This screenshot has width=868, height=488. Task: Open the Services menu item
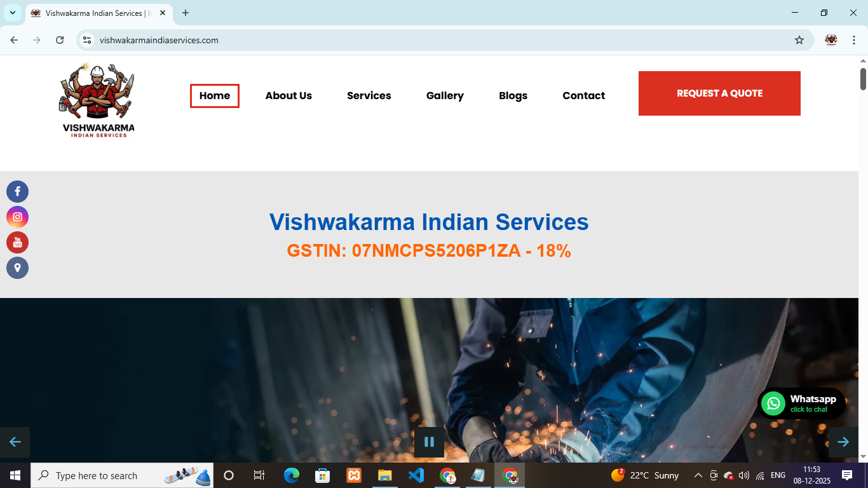369,95
